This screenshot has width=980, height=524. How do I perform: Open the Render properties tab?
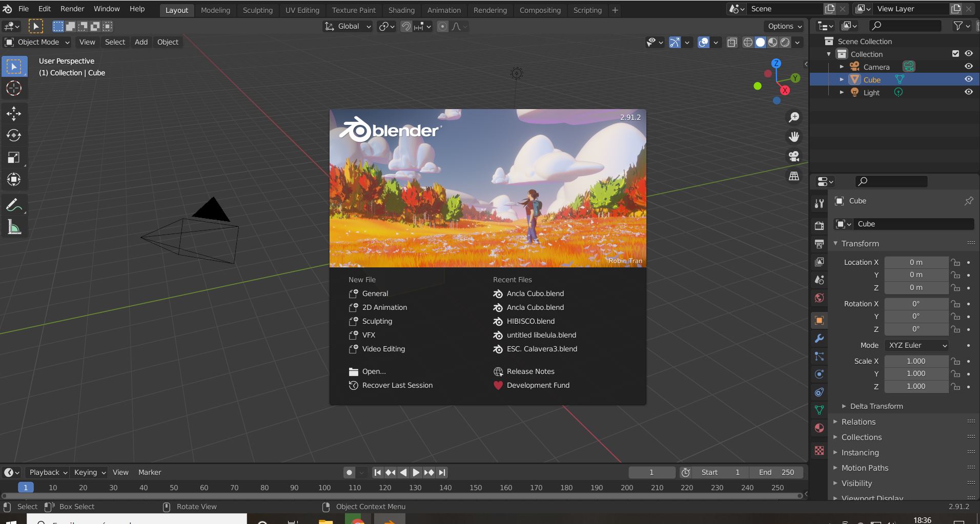819,225
